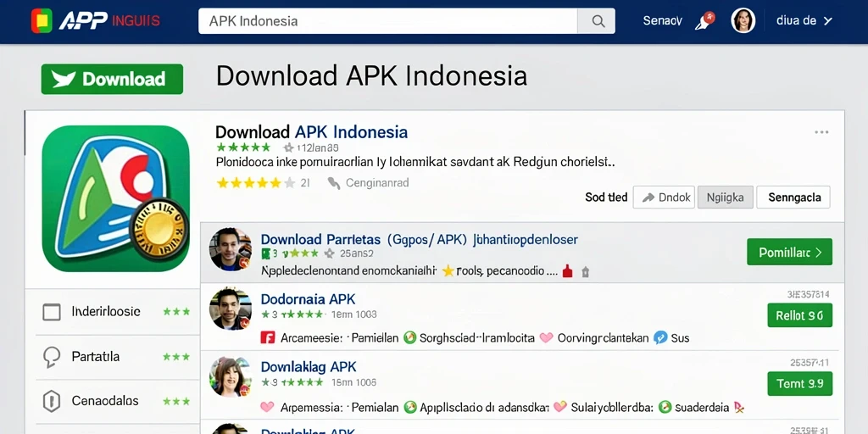Click the shield icon beside Cenaodalos

[x=52, y=401]
